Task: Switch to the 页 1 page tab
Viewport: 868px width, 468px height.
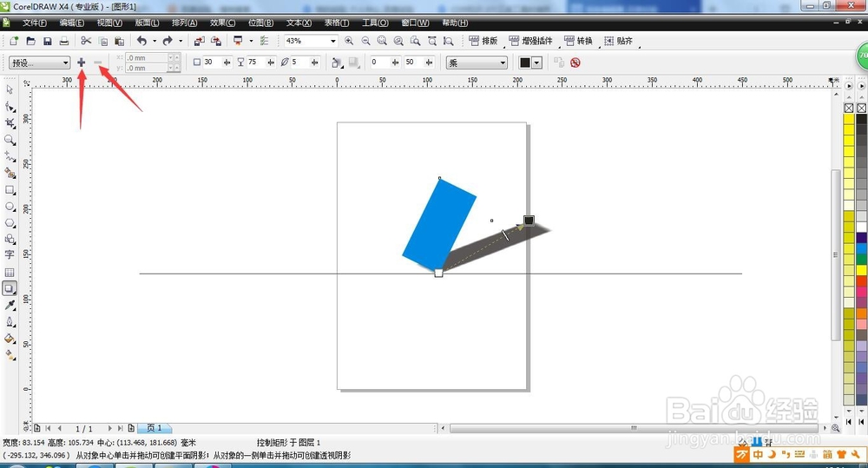Action: 154,428
